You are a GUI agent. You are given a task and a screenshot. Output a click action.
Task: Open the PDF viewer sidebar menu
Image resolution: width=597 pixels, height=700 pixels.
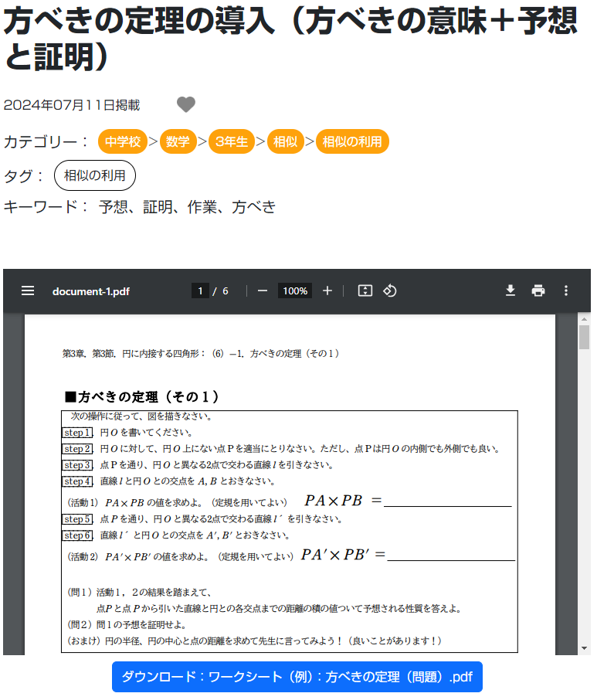pyautogui.click(x=28, y=291)
